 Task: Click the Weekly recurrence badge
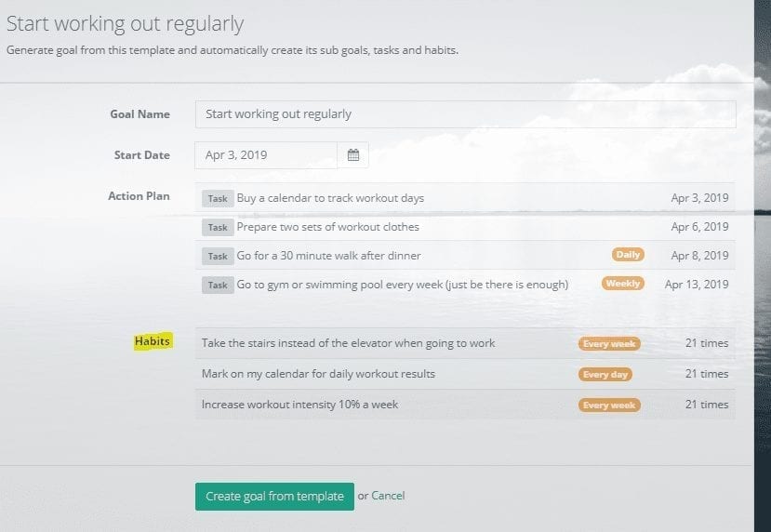(622, 284)
